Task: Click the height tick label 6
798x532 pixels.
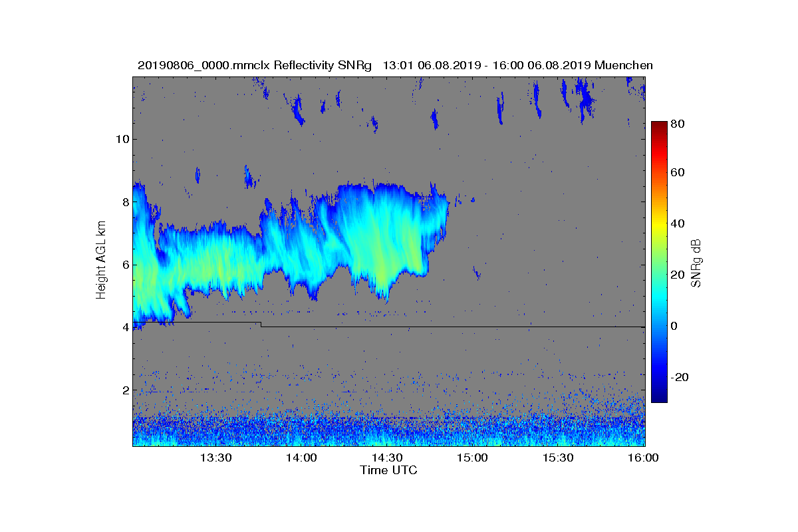Action: pyautogui.click(x=124, y=265)
